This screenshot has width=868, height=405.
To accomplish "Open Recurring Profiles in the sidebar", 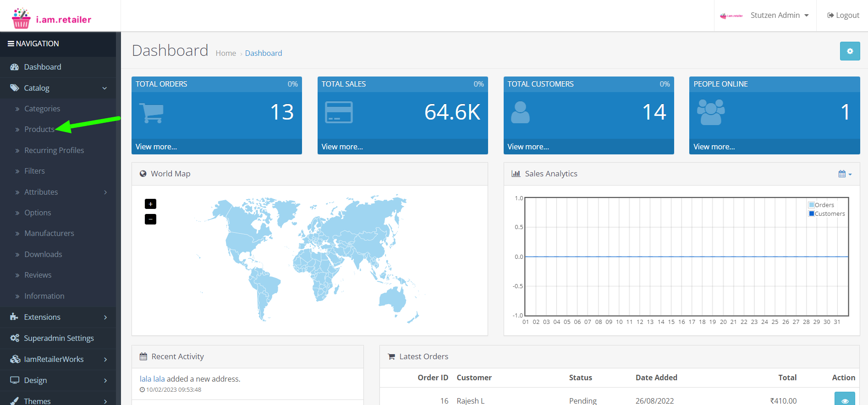I will tap(54, 150).
